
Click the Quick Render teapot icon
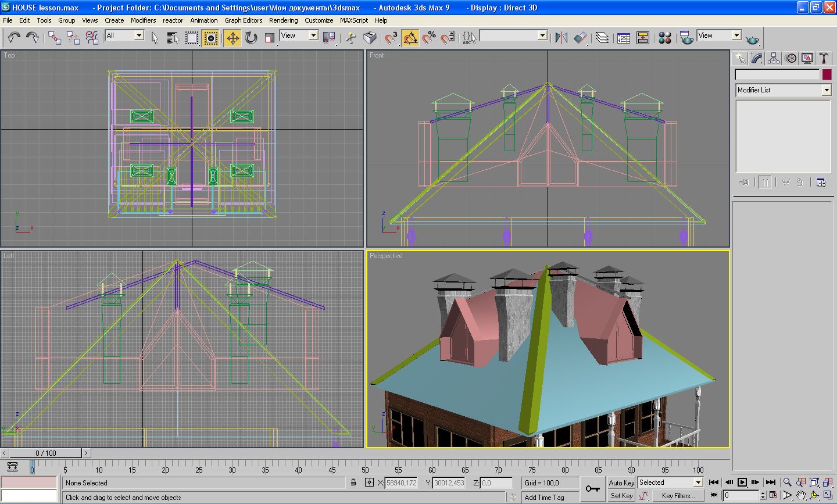(753, 40)
